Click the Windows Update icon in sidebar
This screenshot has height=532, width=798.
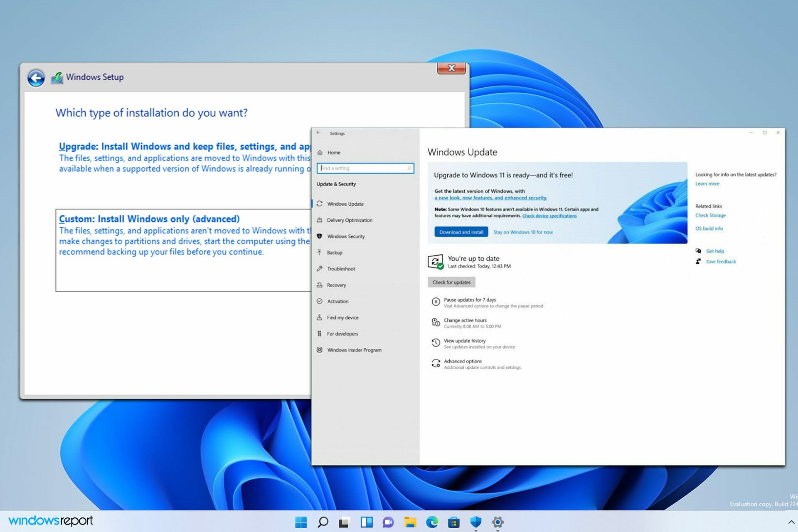tap(321, 203)
